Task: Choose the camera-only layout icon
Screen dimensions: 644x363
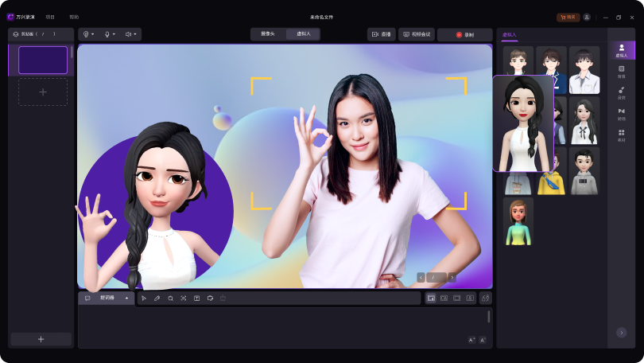Action: point(470,298)
